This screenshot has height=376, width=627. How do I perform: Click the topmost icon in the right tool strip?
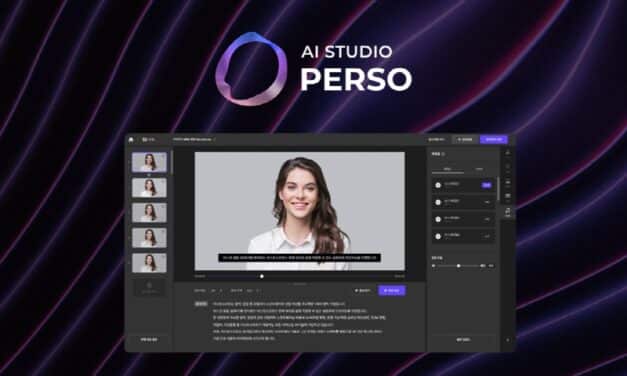(508, 152)
